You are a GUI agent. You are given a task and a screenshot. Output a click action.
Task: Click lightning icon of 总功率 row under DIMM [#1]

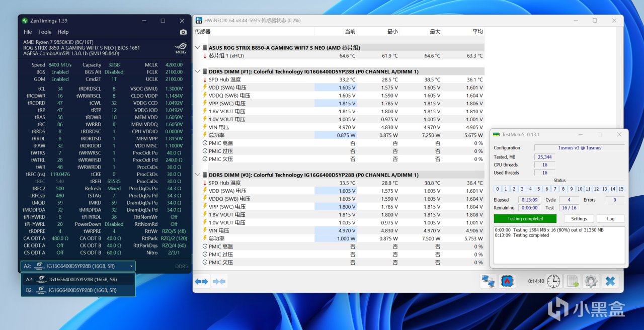(205, 135)
